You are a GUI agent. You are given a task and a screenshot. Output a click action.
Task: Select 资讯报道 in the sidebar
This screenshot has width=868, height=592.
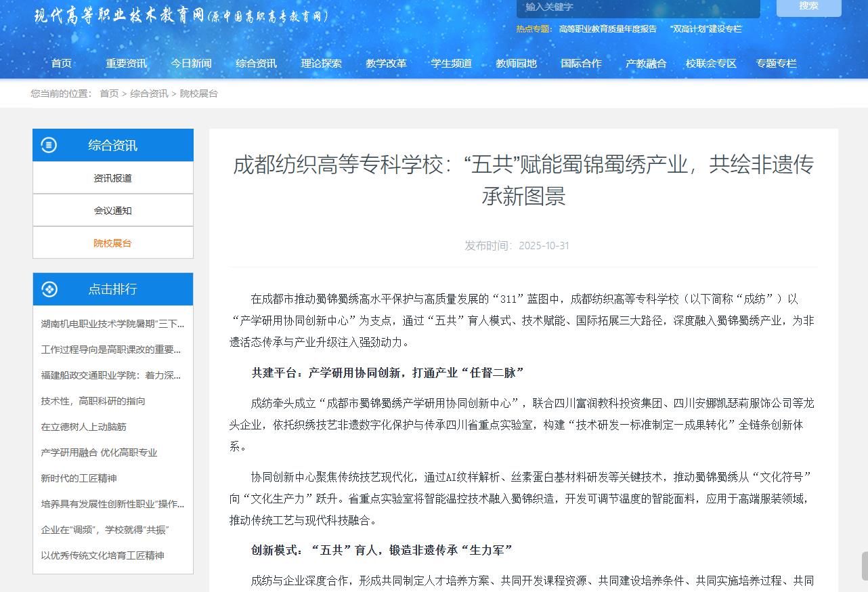point(112,178)
